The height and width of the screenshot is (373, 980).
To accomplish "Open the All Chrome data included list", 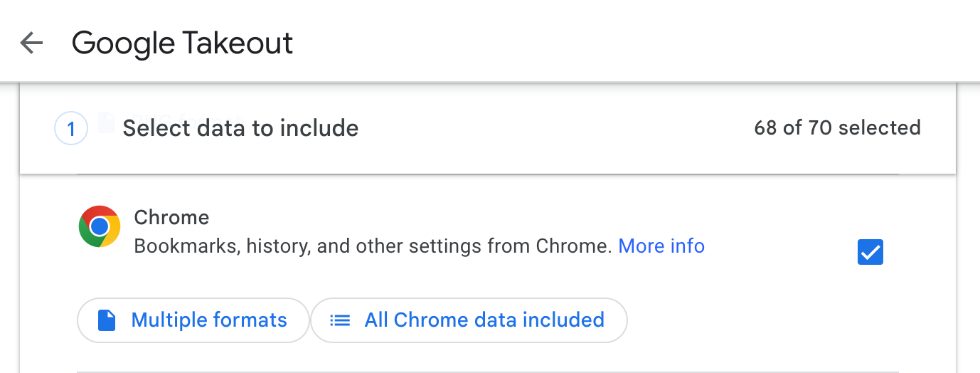I will click(469, 320).
